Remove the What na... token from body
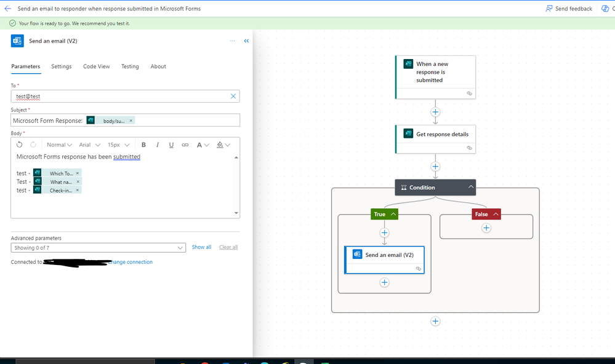 click(78, 182)
